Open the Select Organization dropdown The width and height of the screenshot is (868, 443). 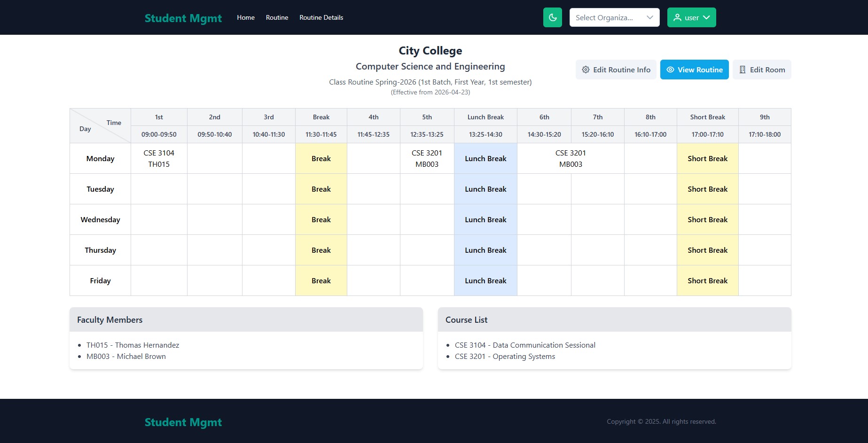[614, 17]
